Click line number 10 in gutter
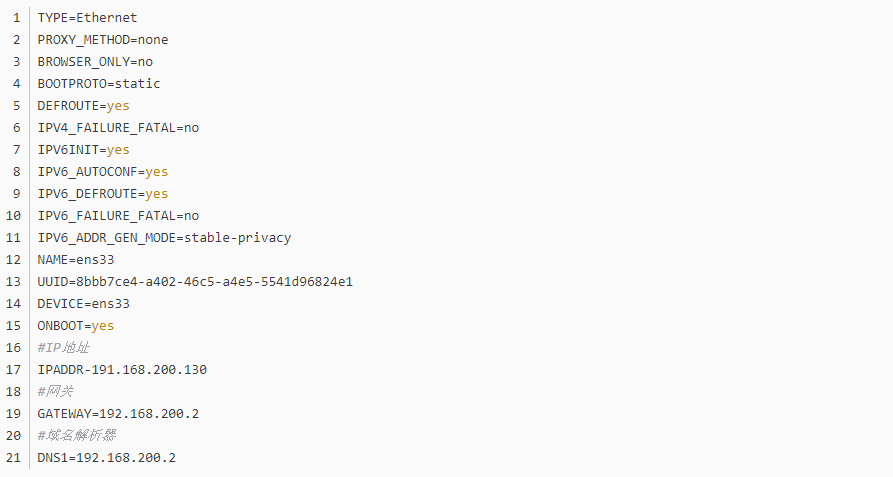The image size is (893, 477). point(13,216)
